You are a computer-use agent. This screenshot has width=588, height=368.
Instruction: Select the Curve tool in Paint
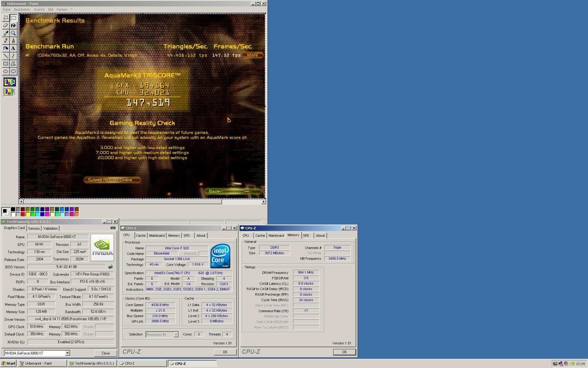[x=13, y=56]
